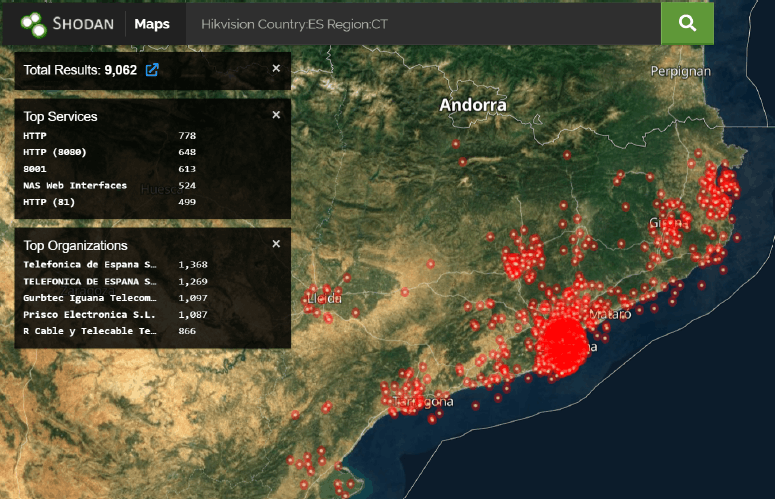Select the Prisco Electronica S.L. row
The height and width of the screenshot is (499, 775).
(x=116, y=314)
